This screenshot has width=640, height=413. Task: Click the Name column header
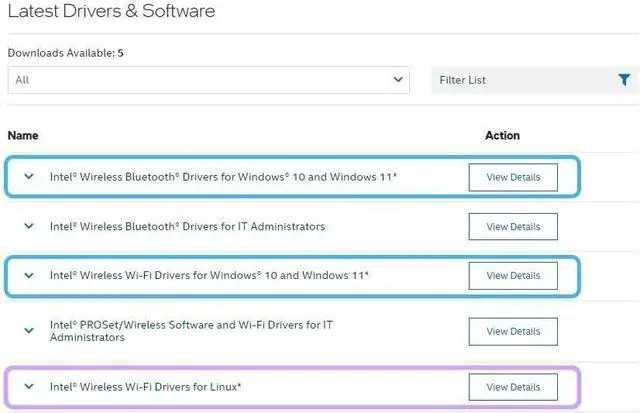[23, 135]
